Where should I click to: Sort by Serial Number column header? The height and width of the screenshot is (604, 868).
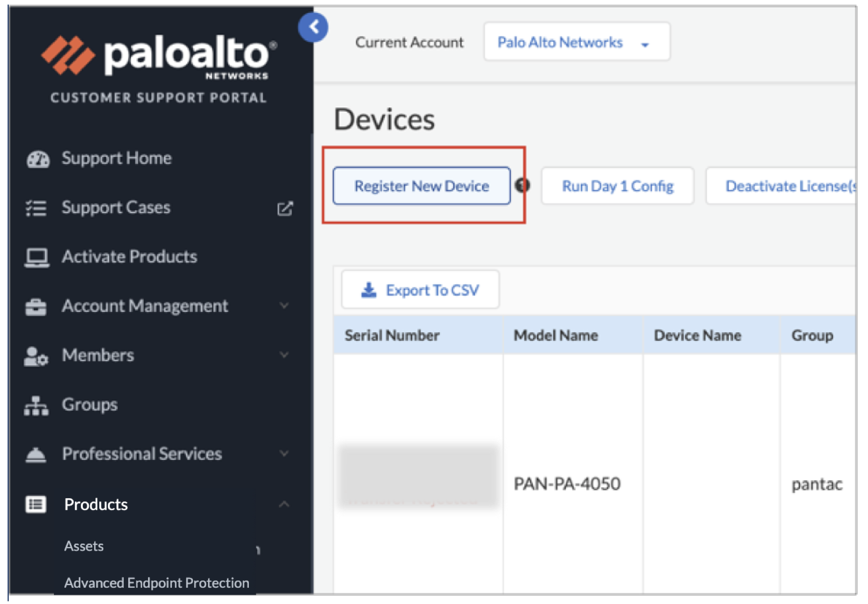[x=392, y=335]
